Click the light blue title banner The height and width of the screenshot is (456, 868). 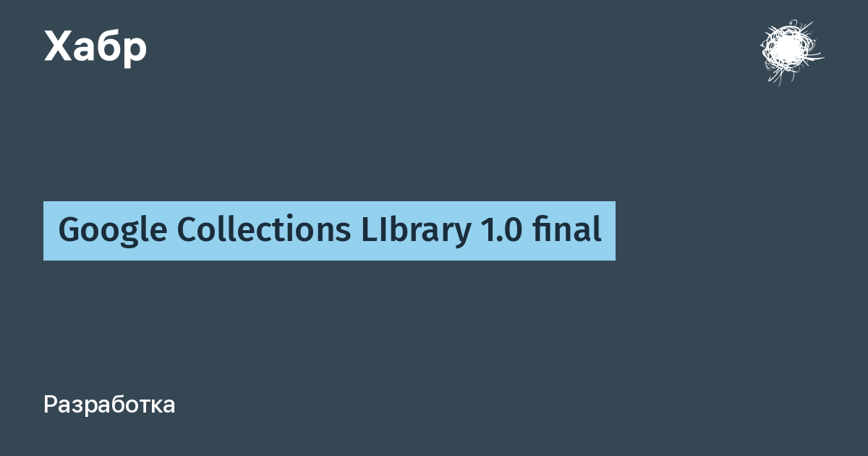point(329,231)
